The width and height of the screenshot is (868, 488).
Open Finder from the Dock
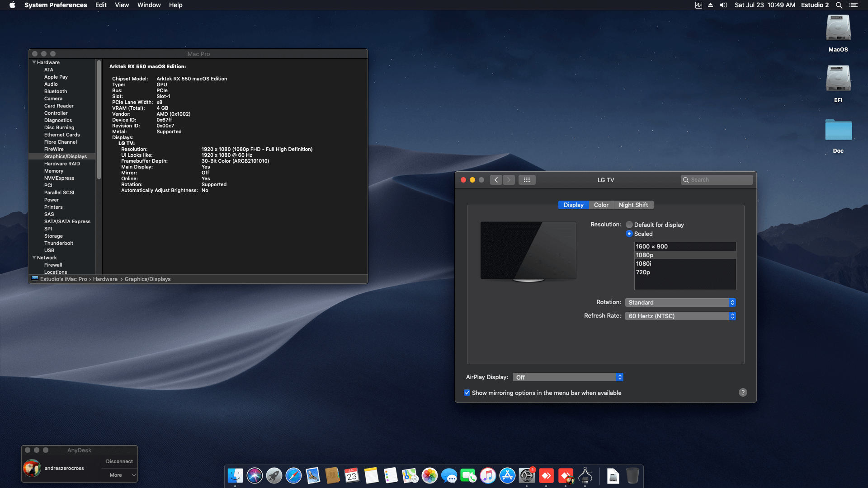(x=235, y=476)
